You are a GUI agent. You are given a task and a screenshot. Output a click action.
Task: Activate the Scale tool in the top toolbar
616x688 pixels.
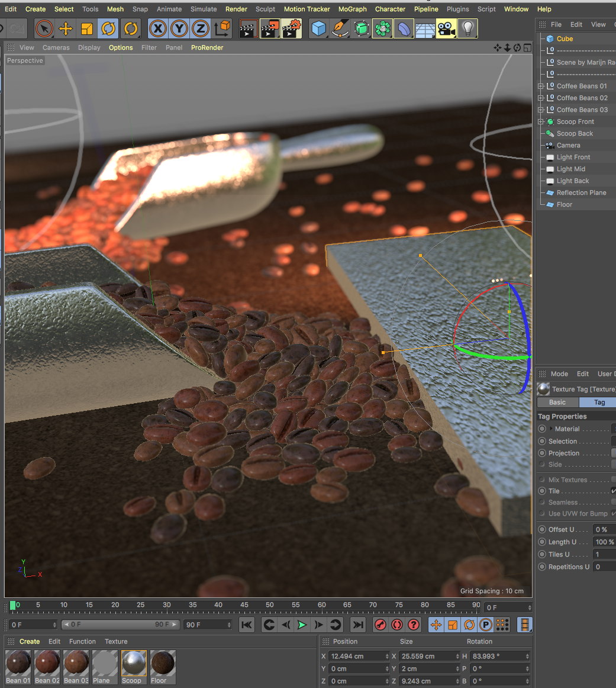pyautogui.click(x=87, y=28)
